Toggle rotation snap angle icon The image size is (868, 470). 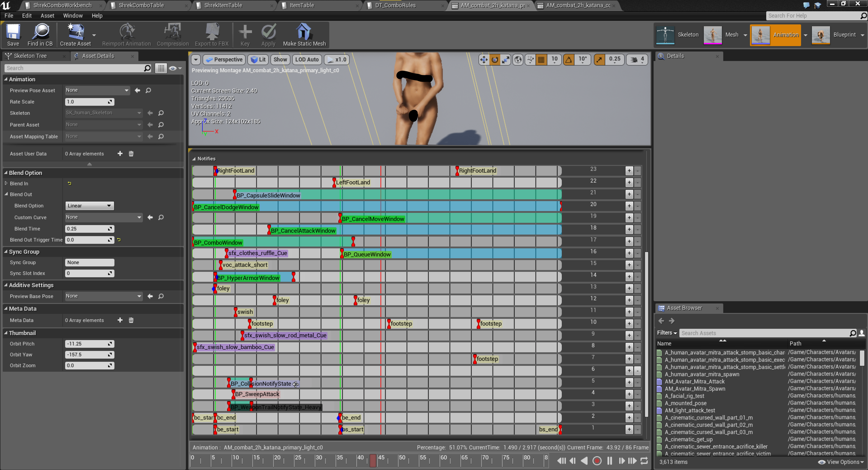coord(569,60)
